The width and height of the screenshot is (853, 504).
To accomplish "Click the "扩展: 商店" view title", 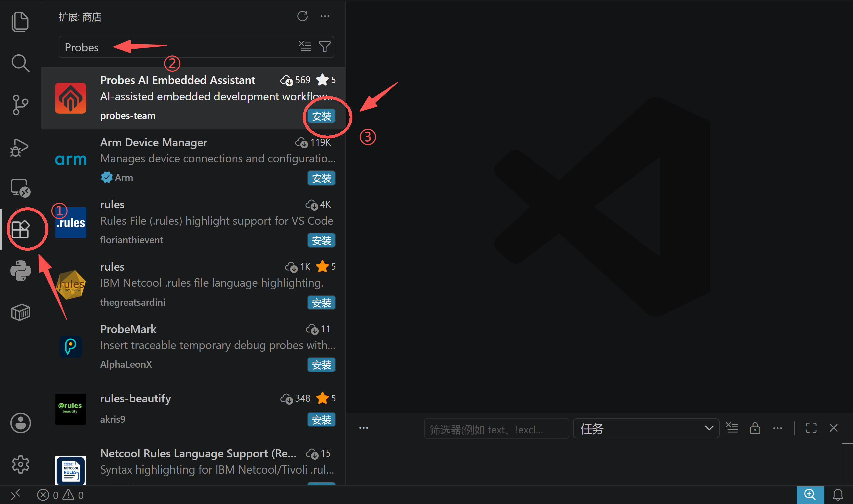I will pos(80,17).
